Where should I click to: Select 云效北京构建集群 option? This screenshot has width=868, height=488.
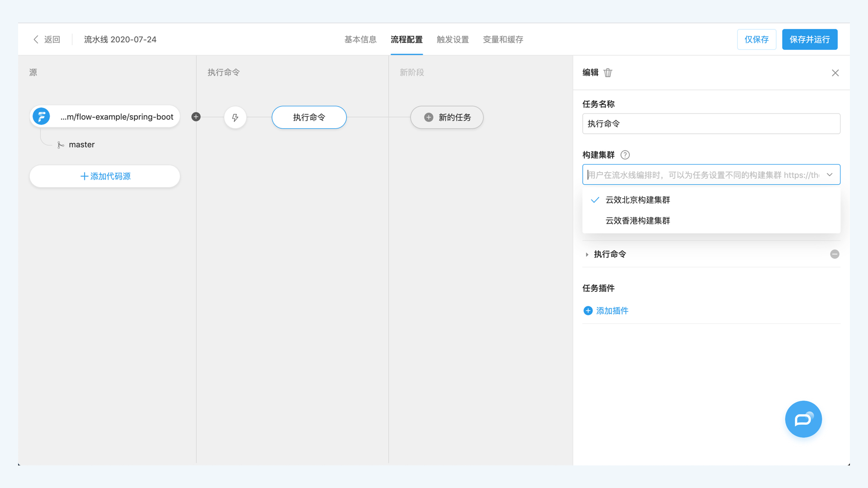pos(711,200)
